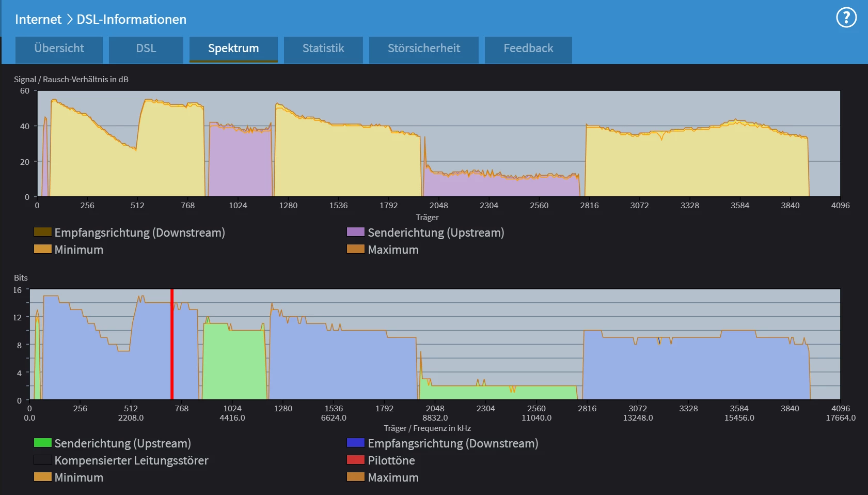Click the Maximum swatch under the Bits chart
Screen dimensions: 868x495
point(356,477)
